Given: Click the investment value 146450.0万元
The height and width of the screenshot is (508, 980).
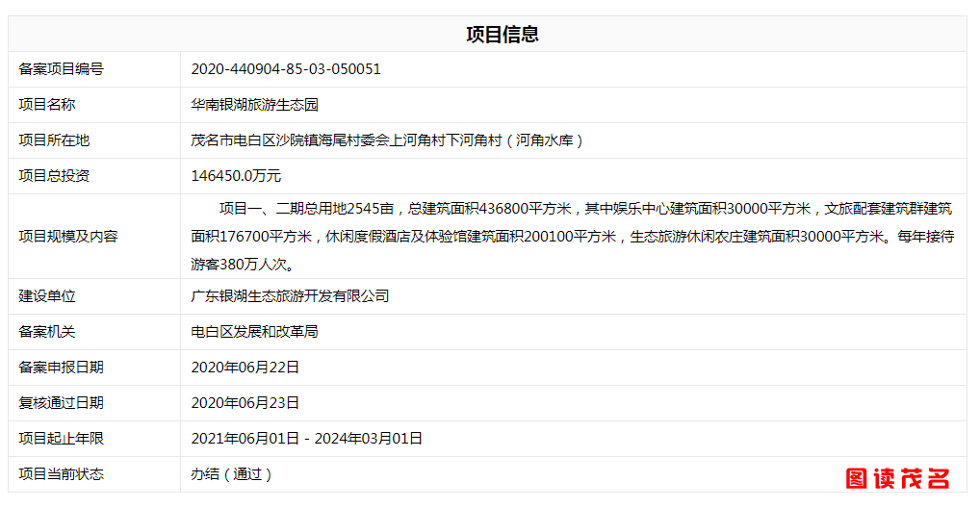Looking at the screenshot, I should 236,176.
